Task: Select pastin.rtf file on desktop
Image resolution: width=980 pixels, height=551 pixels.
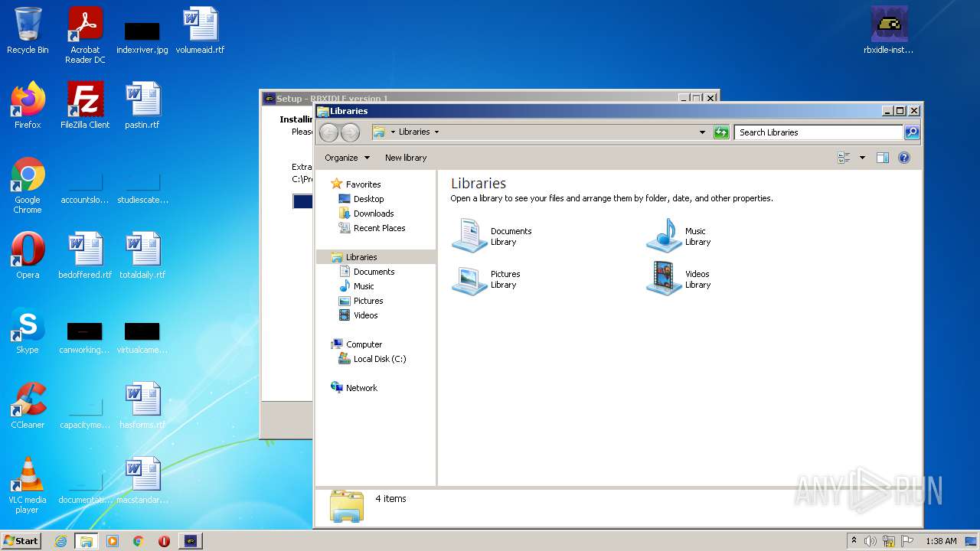Action: point(142,106)
